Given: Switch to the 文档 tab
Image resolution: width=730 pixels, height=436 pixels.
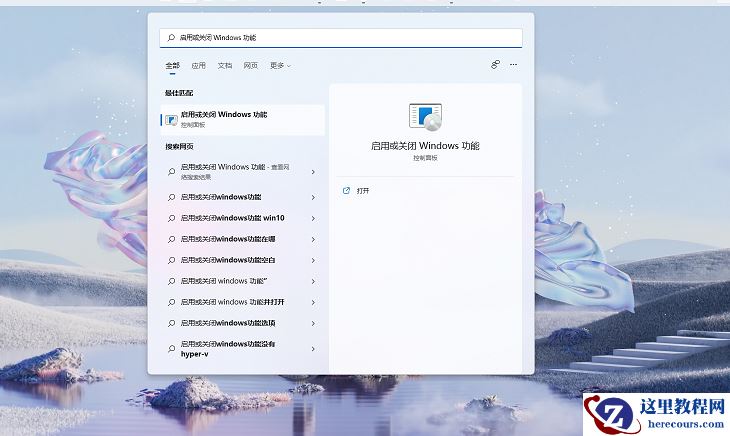Looking at the screenshot, I should (x=224, y=66).
